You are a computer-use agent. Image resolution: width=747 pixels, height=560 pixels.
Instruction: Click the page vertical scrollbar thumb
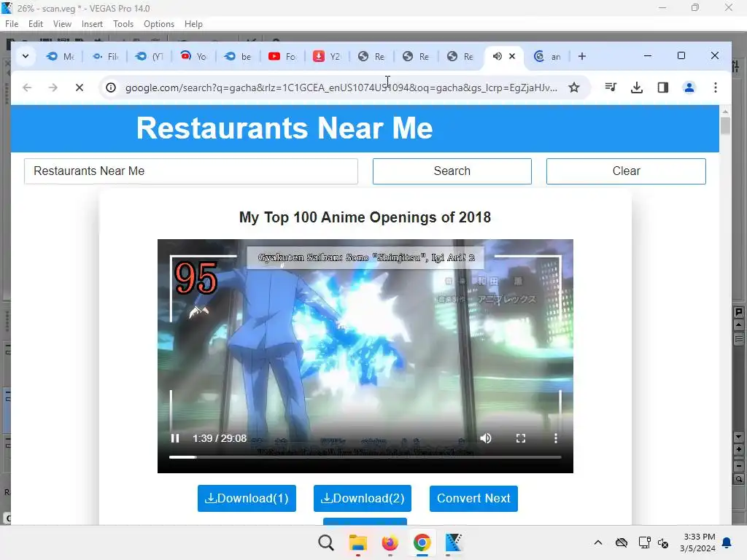(x=725, y=126)
